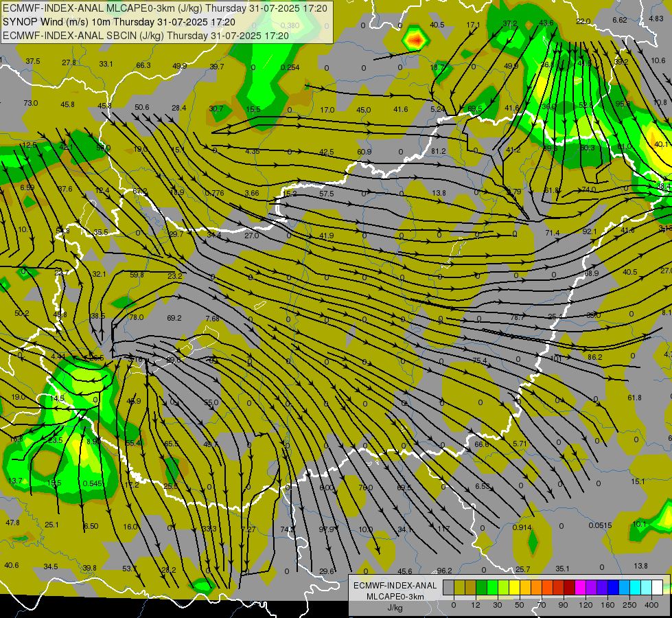Click the ECMWF-INDEX-ANAL label in the legend
Image resolution: width=672 pixels, height=618 pixels.
tap(395, 586)
